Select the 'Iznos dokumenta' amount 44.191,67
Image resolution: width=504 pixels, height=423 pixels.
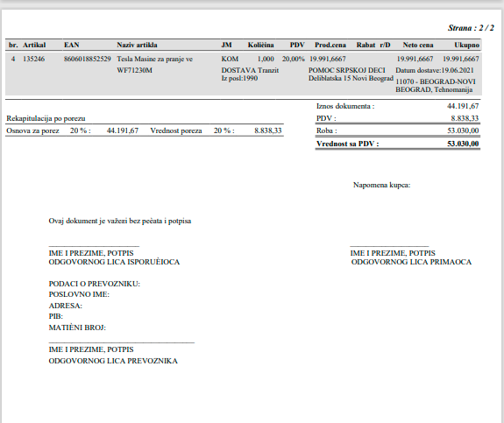pos(463,106)
